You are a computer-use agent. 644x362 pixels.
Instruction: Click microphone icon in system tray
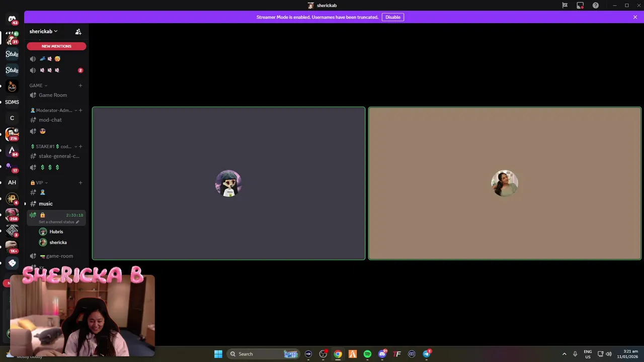(x=575, y=354)
